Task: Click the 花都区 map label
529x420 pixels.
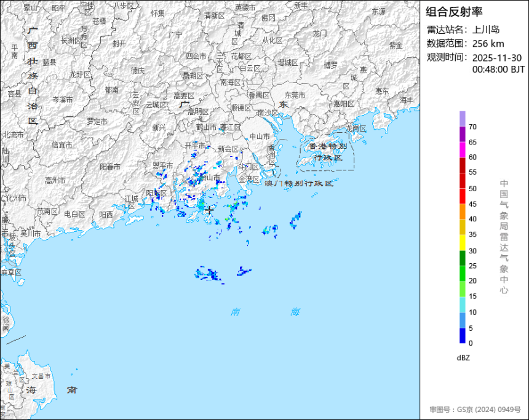Action: [241, 57]
